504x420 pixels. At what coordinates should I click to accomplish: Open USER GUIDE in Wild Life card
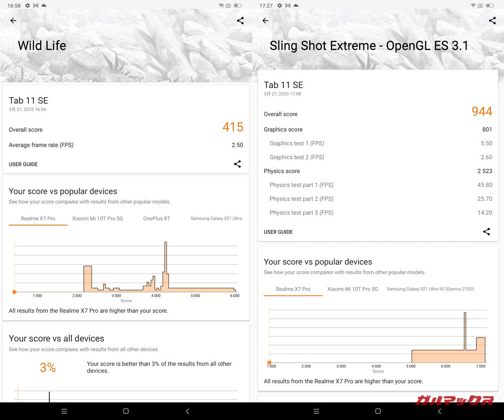tap(23, 164)
